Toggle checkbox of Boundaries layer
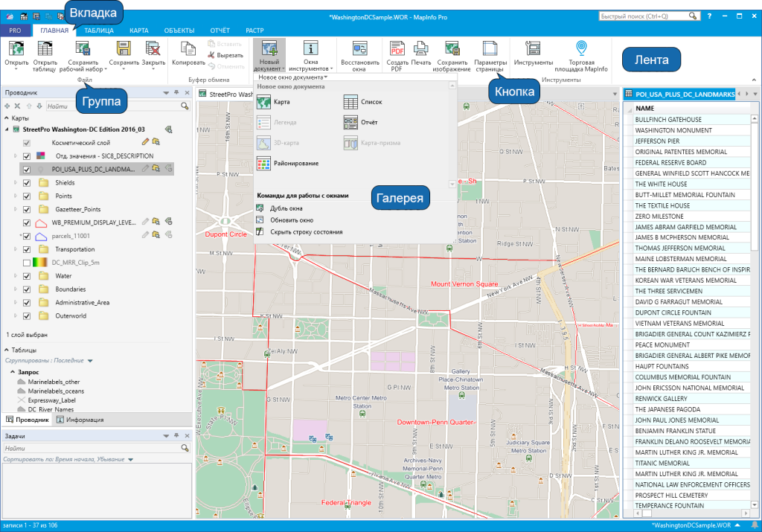This screenshot has height=532, width=762. pos(27,289)
